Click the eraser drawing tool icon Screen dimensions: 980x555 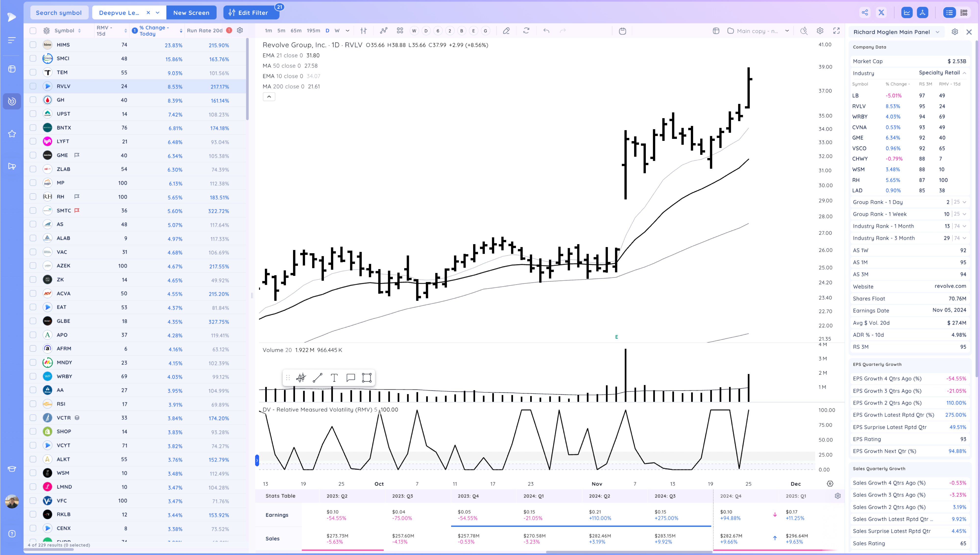(506, 31)
